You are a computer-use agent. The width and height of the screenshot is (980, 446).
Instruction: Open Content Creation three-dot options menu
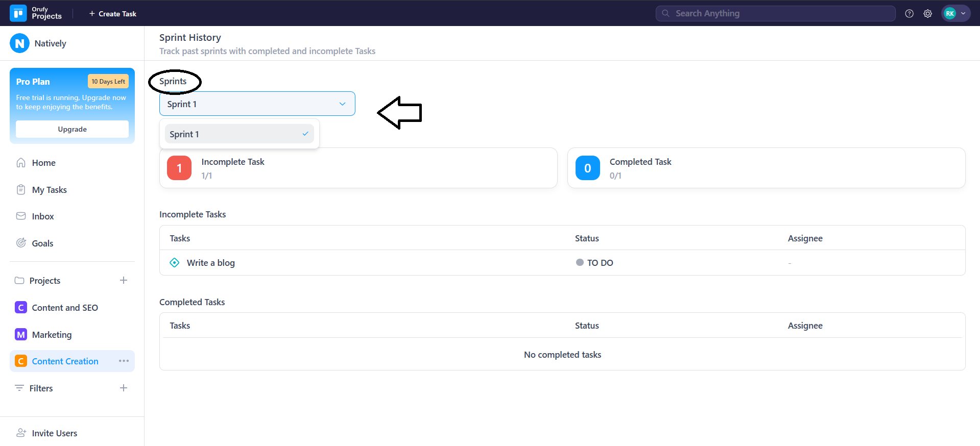click(124, 361)
